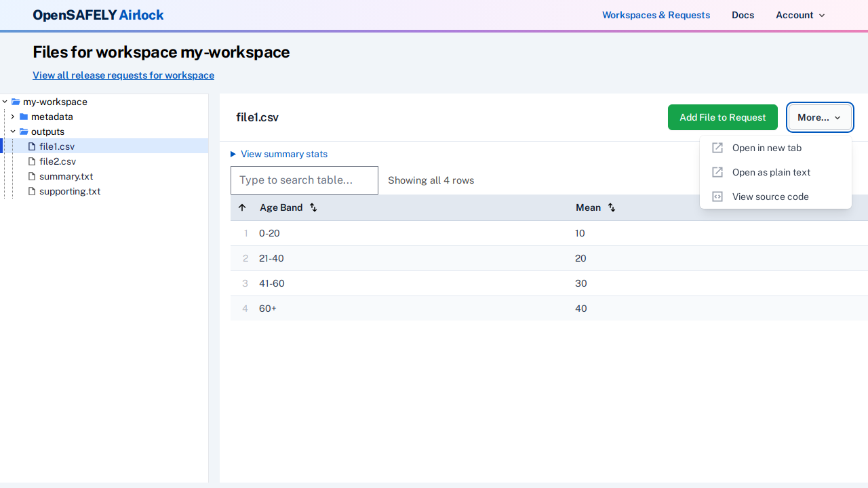Click Workspaces & Requests in the navigation bar

(x=656, y=15)
